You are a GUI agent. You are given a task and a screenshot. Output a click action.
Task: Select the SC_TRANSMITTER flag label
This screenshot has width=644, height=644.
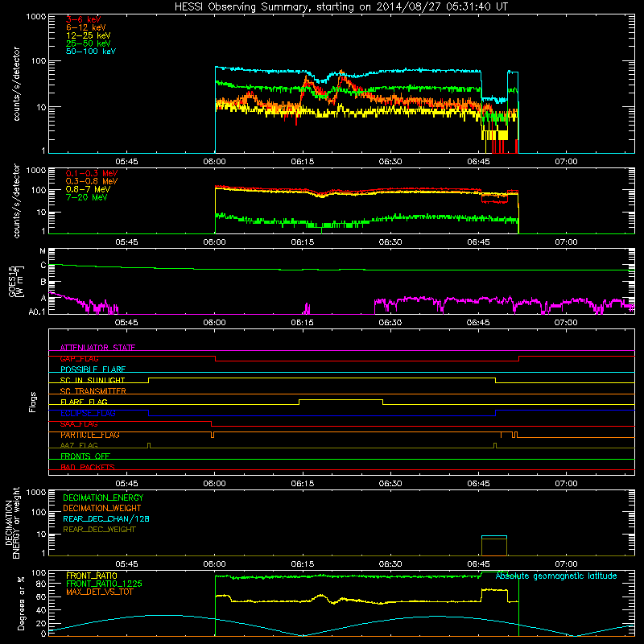[93, 391]
